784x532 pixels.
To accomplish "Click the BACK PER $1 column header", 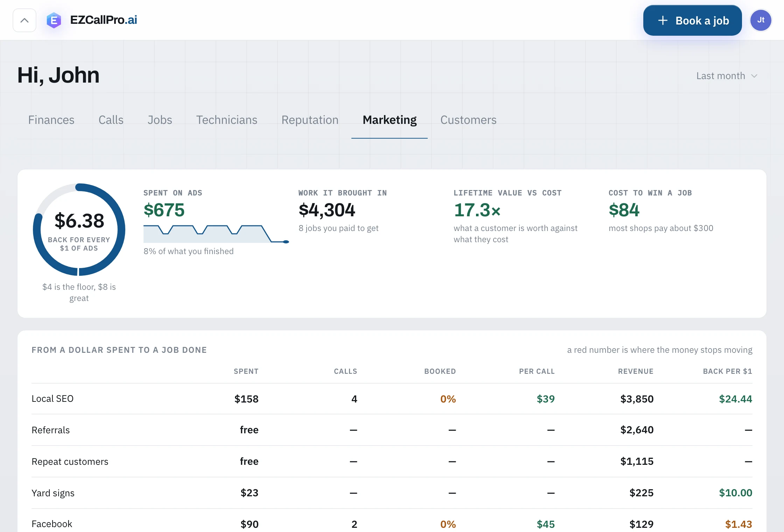I will pyautogui.click(x=728, y=371).
